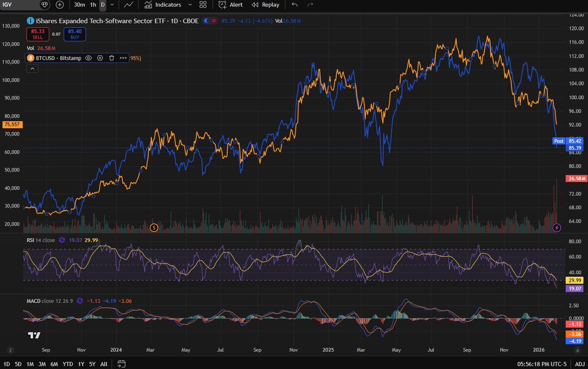Screen dimensions: 588x369
Task: Start bar Replay mode
Action: tap(266, 4)
